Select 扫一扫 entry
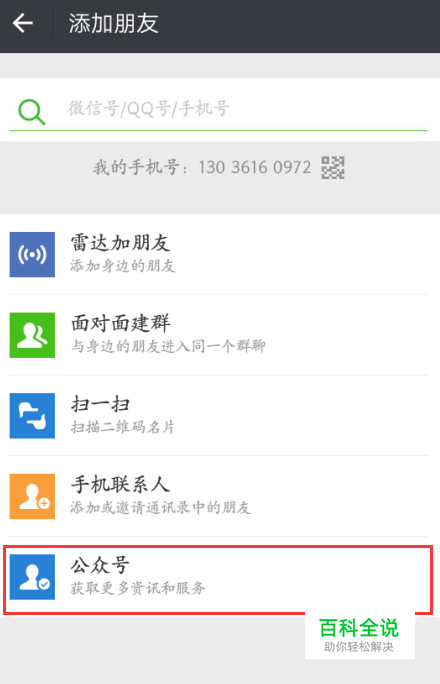 pos(218,415)
